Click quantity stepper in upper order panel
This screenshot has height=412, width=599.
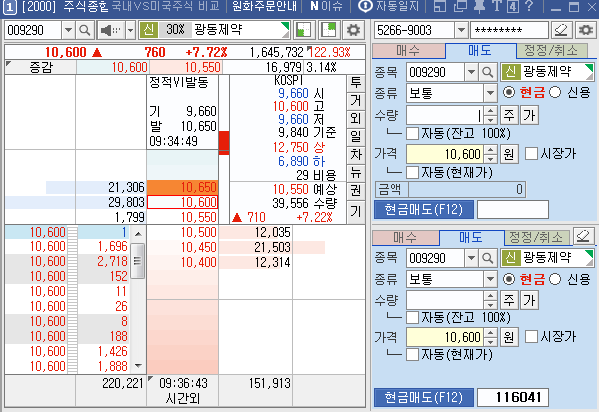point(491,115)
